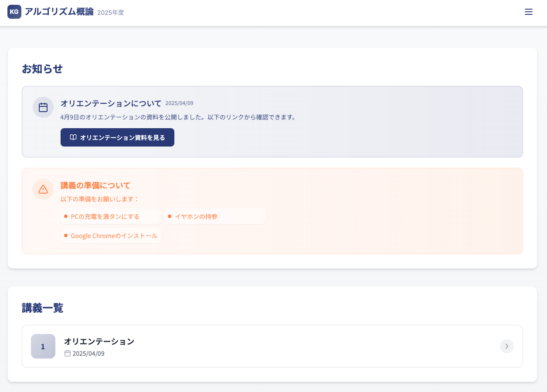Screen dimensions: 547x392
Task: Click the PCの充電を満タンにする item
Action: [105, 216]
